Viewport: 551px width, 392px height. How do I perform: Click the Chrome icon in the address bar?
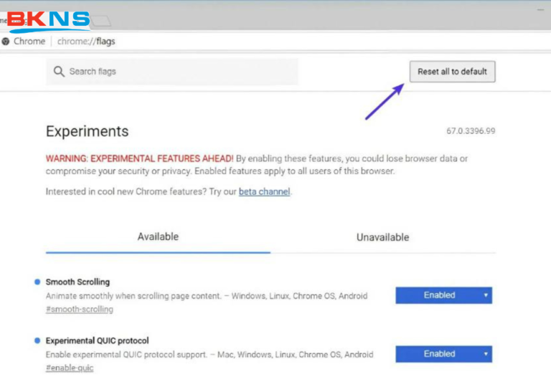coord(6,42)
